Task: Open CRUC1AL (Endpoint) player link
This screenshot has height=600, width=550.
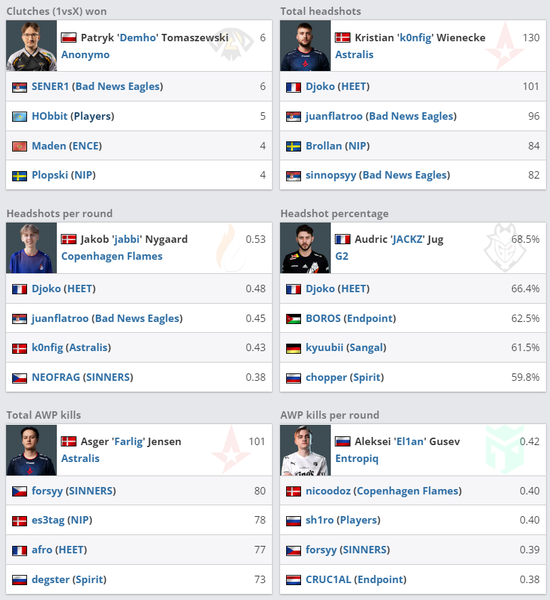Action: [x=356, y=580]
